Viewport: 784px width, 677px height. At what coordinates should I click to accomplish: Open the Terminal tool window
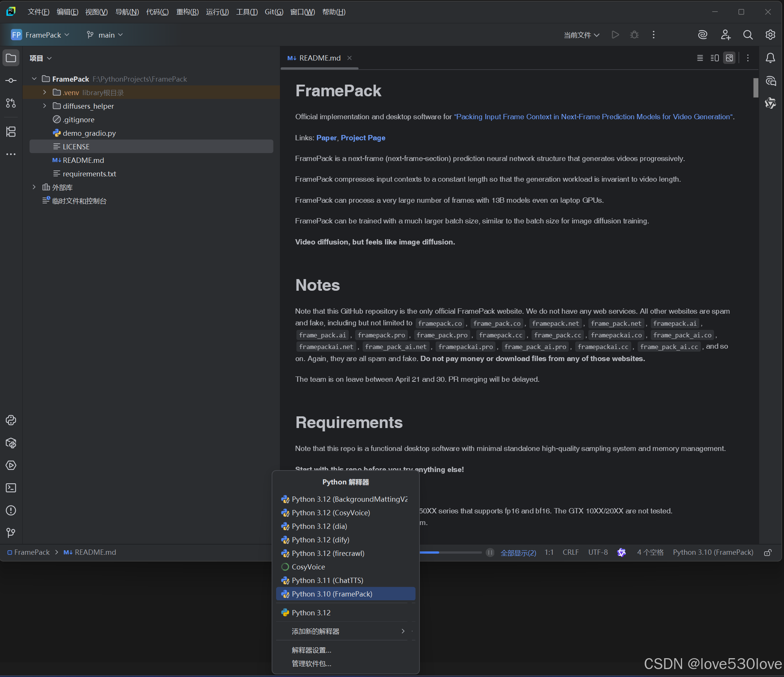[x=11, y=488]
